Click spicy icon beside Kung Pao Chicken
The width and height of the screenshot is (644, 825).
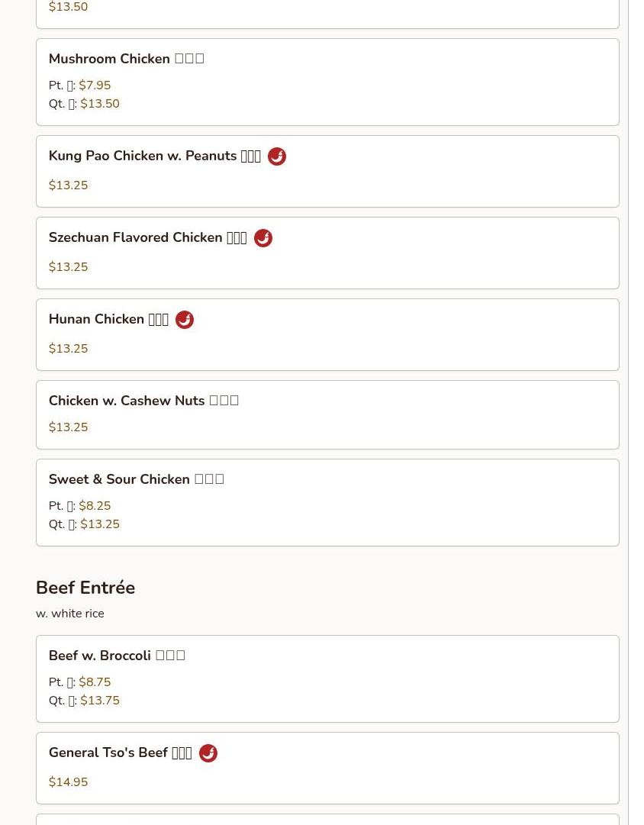coord(277,156)
